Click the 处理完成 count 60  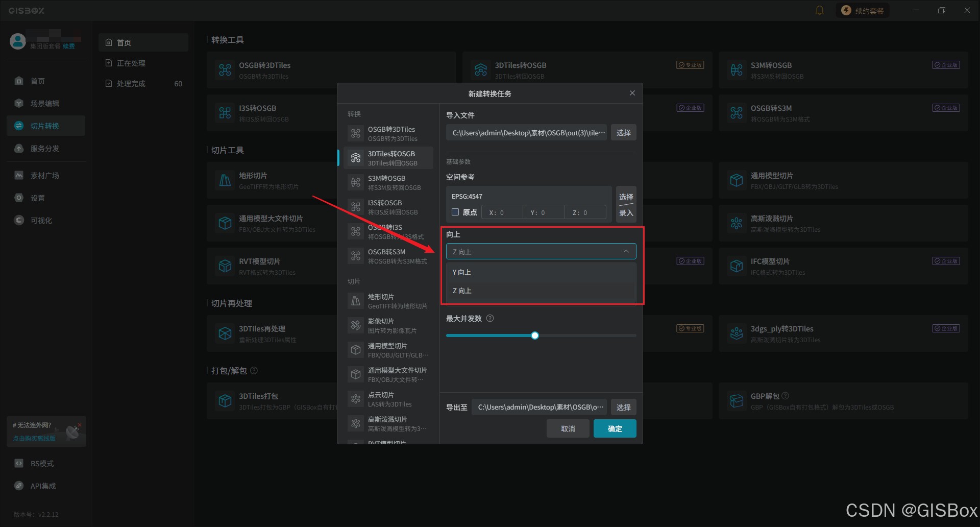(x=178, y=84)
